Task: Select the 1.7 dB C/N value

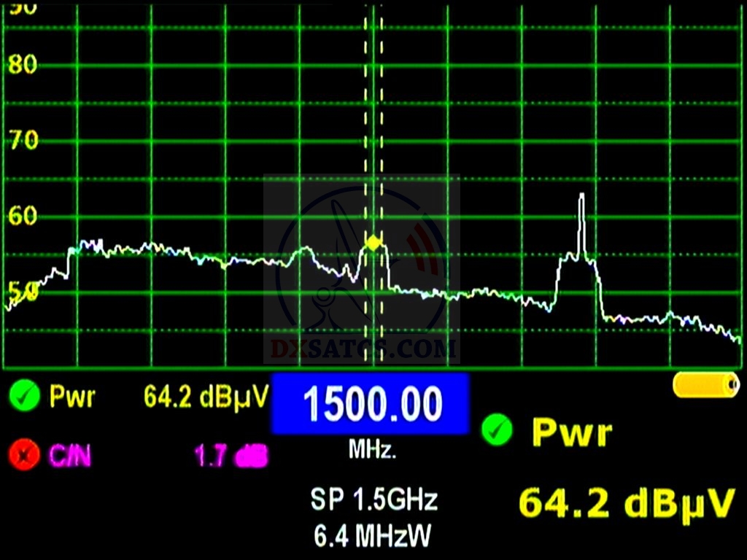Action: 231,456
